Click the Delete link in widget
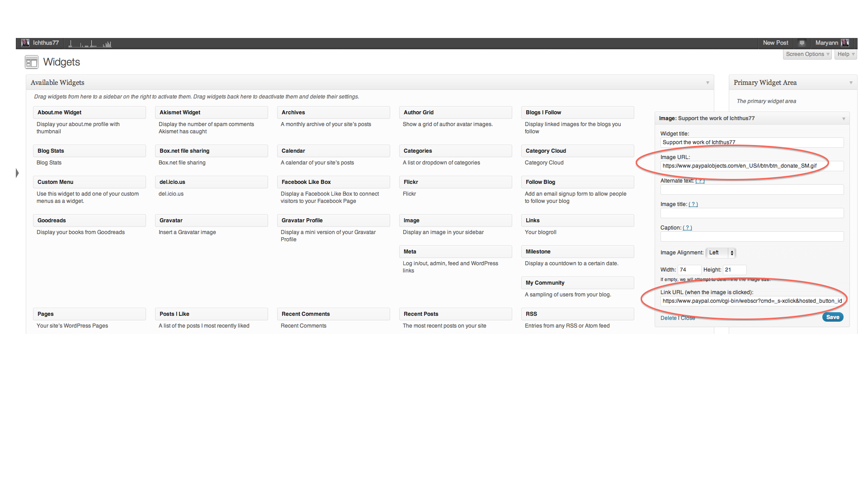Image resolution: width=868 pixels, height=488 pixels. pos(668,318)
